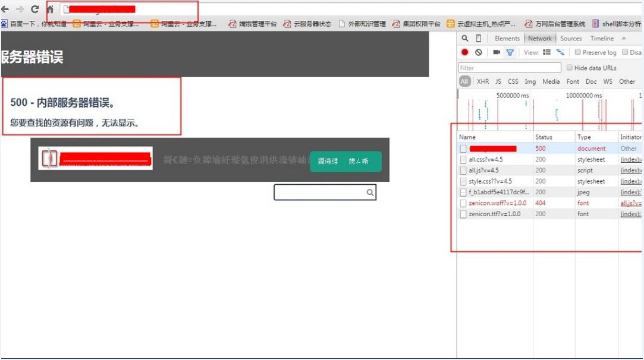The width and height of the screenshot is (644, 360).
Task: Reload the page with browser refresh button
Action: point(35,10)
